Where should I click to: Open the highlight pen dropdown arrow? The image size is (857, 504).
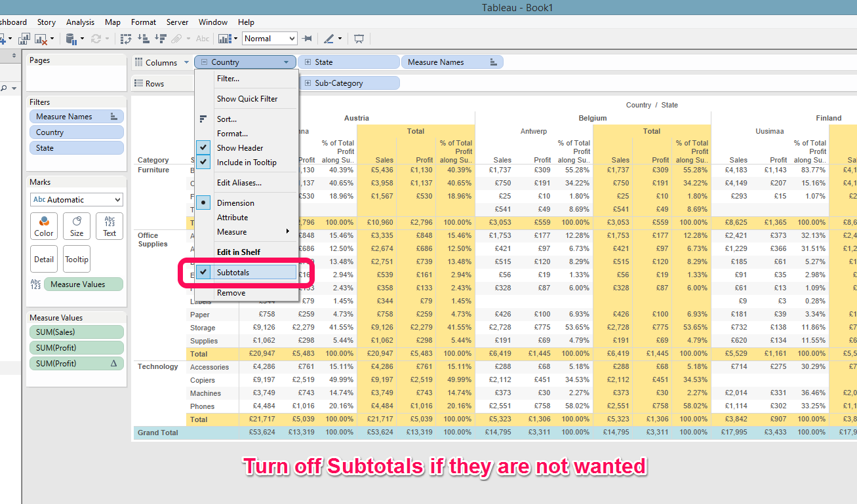(x=340, y=39)
